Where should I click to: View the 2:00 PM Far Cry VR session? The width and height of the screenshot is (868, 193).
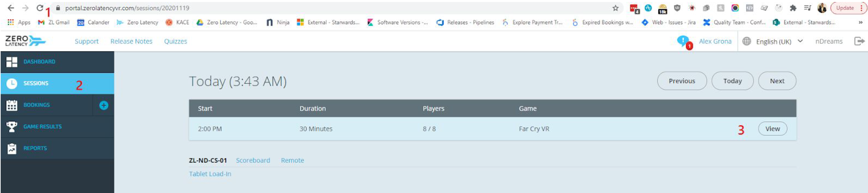[772, 129]
